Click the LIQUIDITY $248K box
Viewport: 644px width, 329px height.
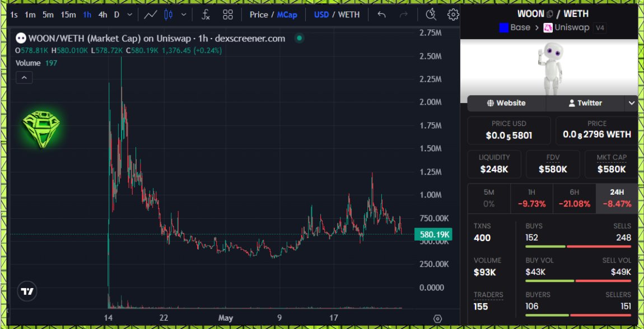tap(494, 164)
